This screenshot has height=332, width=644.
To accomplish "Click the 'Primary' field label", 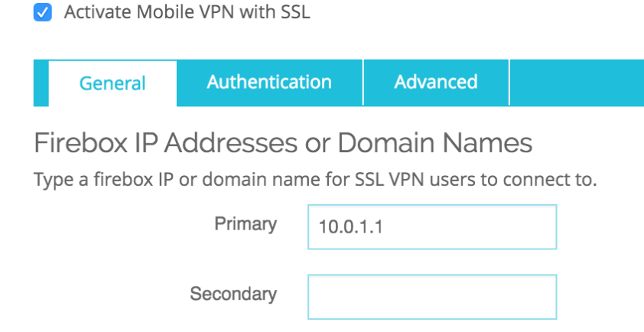I will point(245,225).
